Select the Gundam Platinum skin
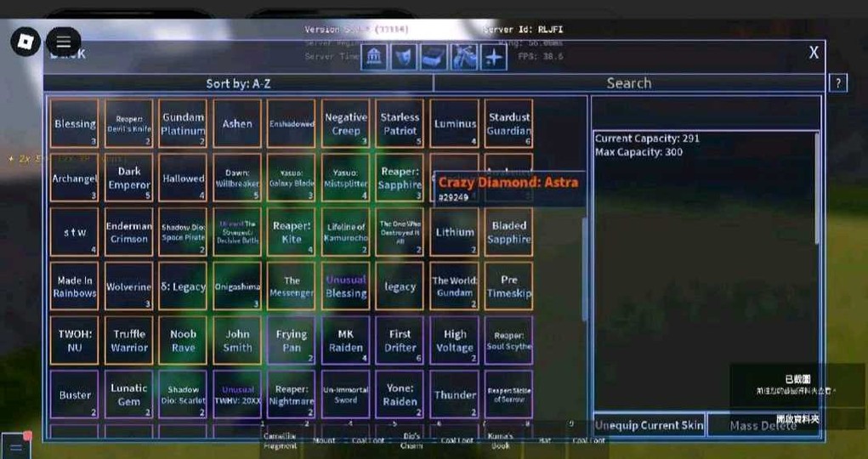This screenshot has height=459, width=868. coord(183,123)
